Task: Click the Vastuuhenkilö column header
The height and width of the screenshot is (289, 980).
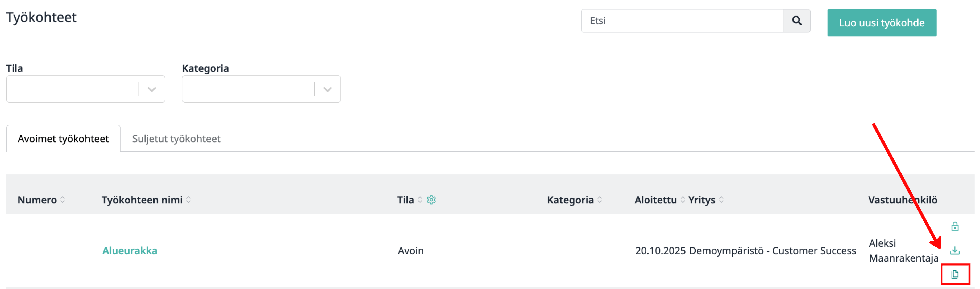Action: pyautogui.click(x=902, y=200)
